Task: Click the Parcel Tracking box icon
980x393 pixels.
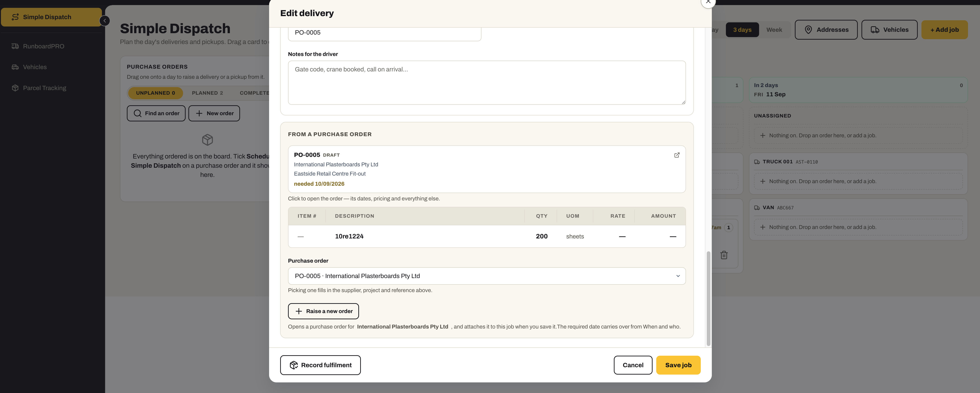Action: pyautogui.click(x=15, y=88)
